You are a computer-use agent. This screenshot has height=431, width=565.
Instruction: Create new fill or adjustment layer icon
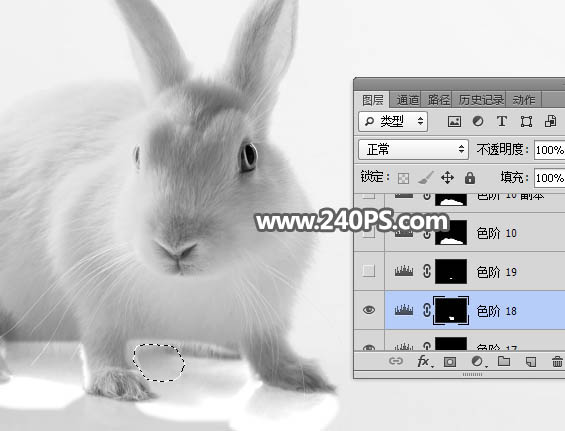[x=478, y=361]
